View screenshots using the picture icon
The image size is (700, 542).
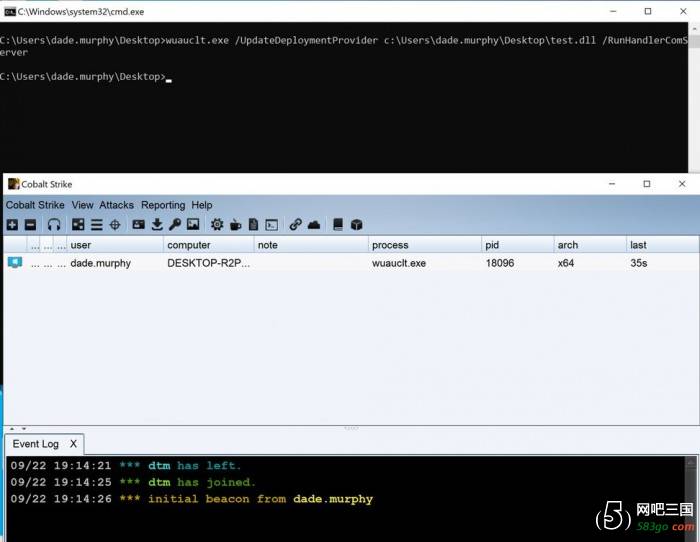coord(193,224)
